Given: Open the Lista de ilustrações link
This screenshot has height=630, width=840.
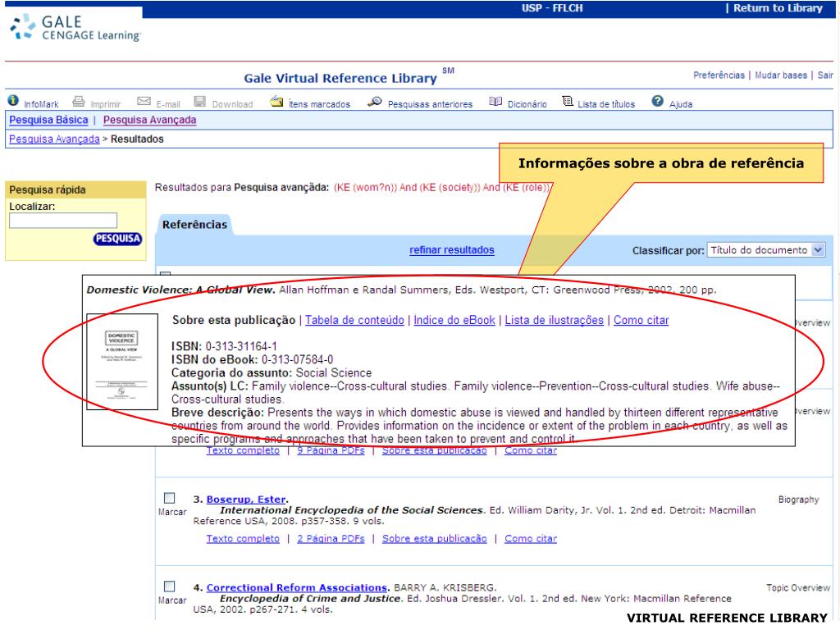Looking at the screenshot, I should (554, 321).
